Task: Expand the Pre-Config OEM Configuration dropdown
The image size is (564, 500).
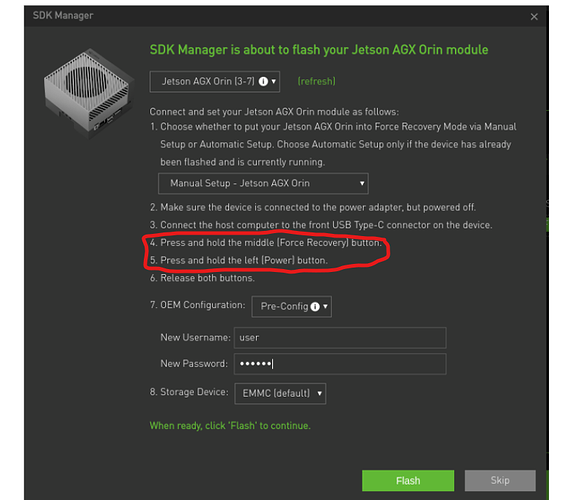Action: (x=292, y=306)
